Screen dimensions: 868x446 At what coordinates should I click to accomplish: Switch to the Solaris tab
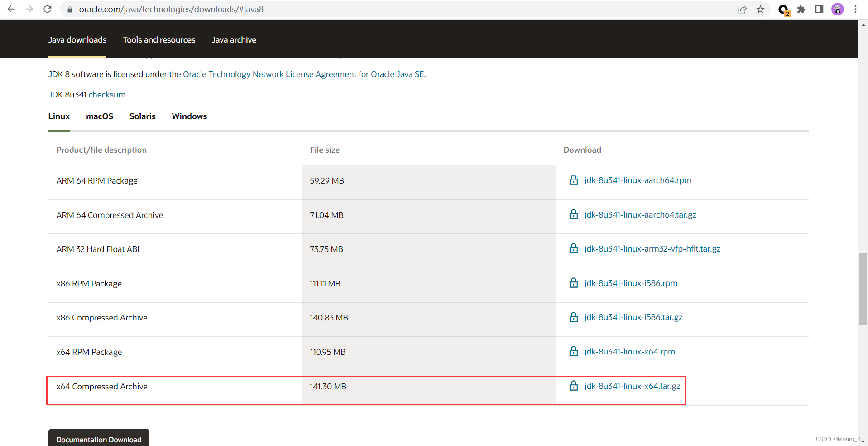tap(143, 116)
